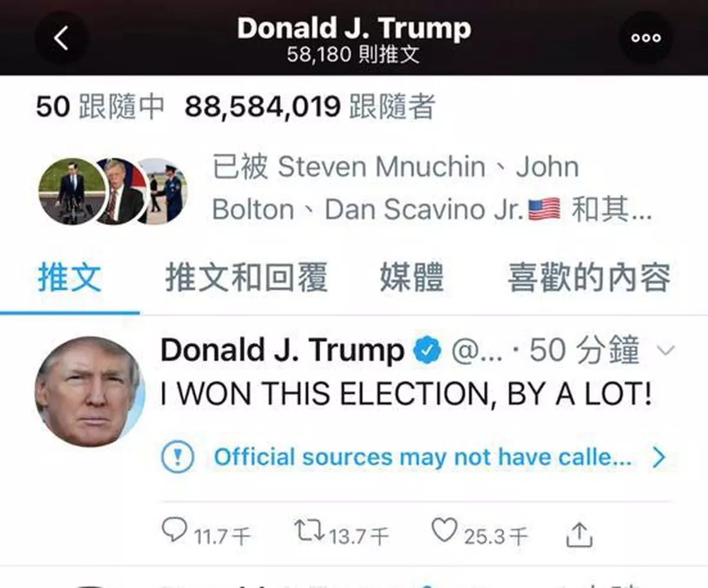708x588 pixels.
Task: Open the Official sources may not have called link
Action: pos(422,457)
